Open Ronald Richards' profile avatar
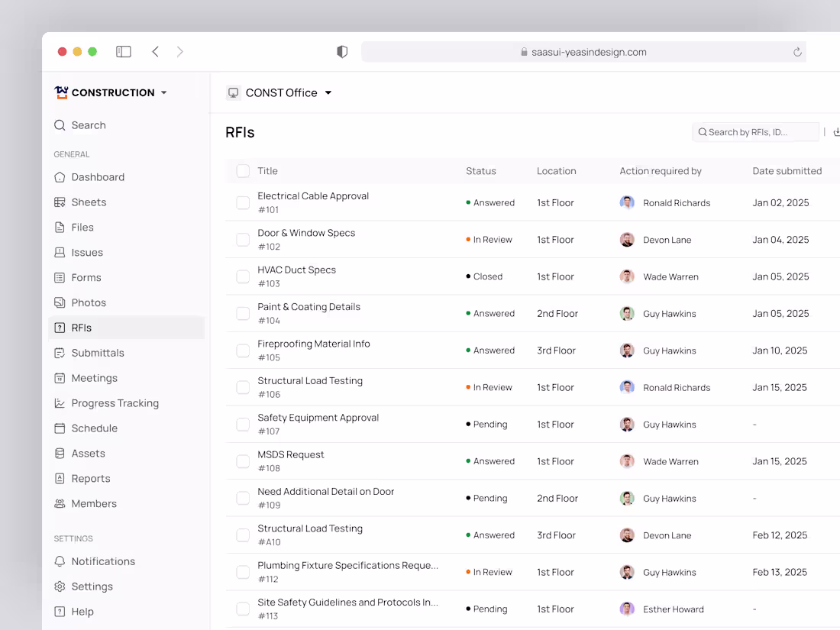 coord(627,202)
